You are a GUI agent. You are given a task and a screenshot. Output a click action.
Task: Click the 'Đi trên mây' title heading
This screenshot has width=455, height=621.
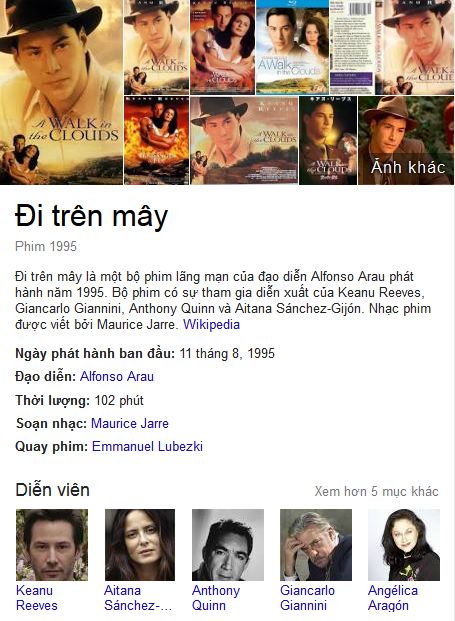pos(91,217)
